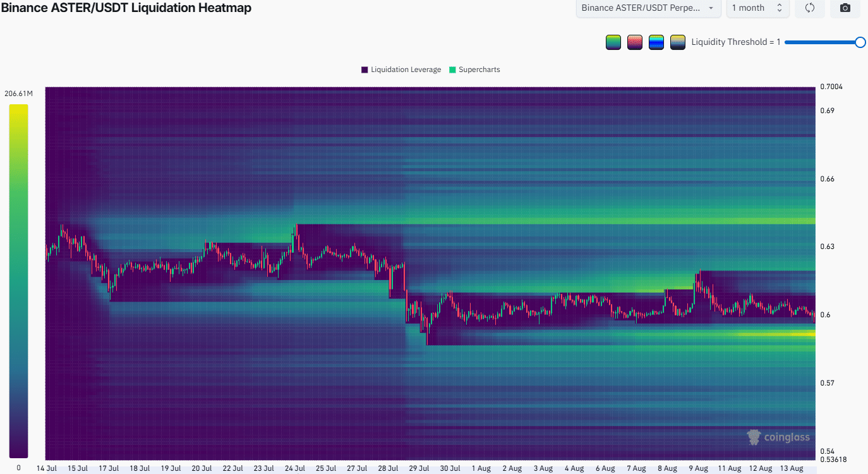Click the 4 Aug date axis label
The image size is (868, 474).
[574, 468]
